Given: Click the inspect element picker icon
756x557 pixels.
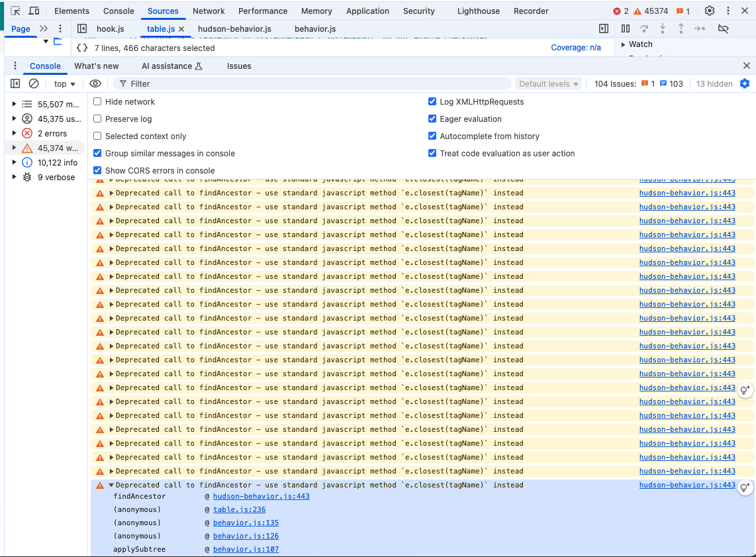Looking at the screenshot, I should pos(15,11).
